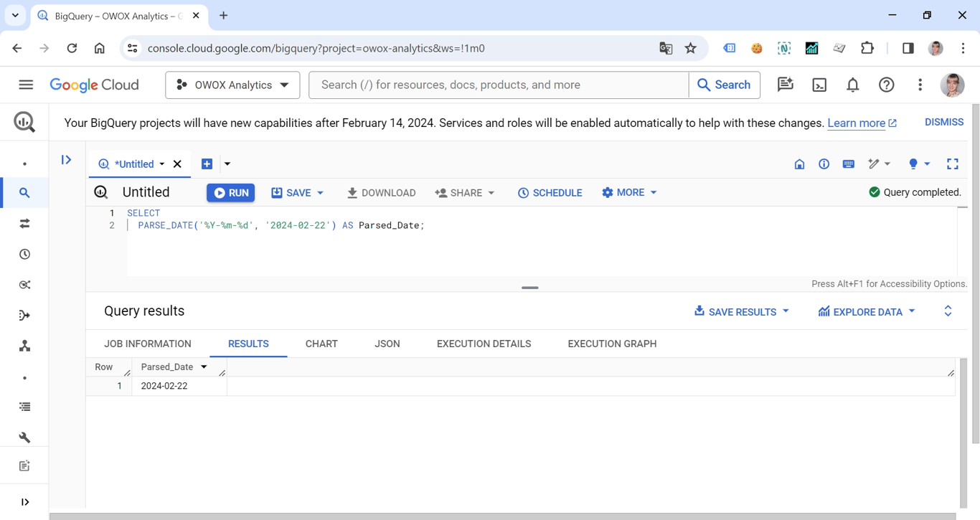The height and width of the screenshot is (520, 980).
Task: Select SQL workspace search icon in sidebar
Action: [24, 193]
